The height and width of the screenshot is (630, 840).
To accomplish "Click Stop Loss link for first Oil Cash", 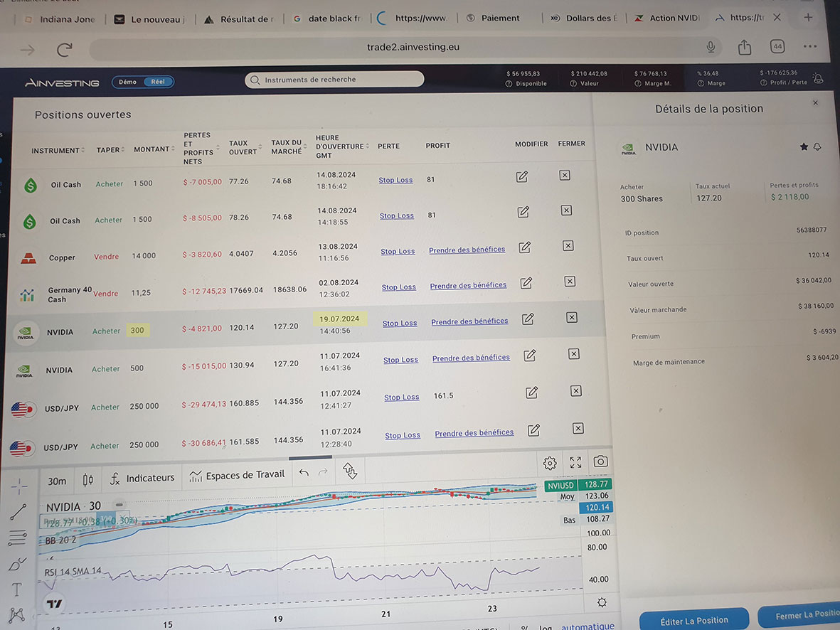I will [x=395, y=181].
